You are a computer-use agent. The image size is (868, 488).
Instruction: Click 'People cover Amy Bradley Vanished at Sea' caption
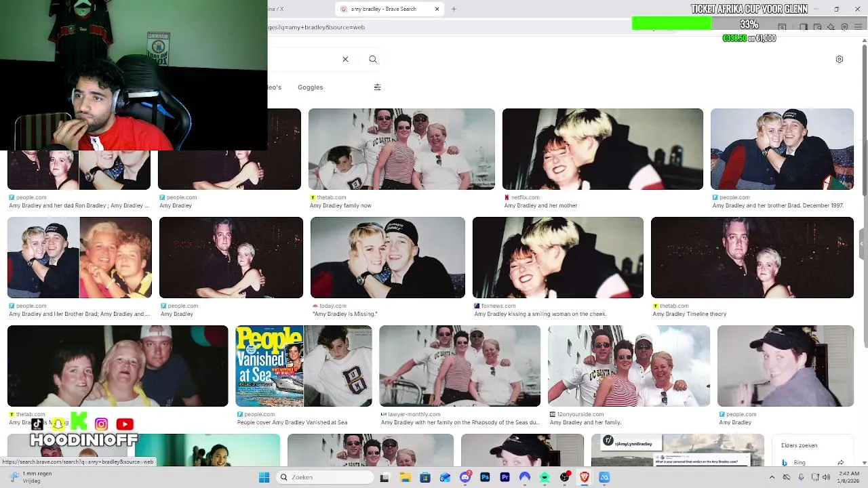click(x=292, y=422)
